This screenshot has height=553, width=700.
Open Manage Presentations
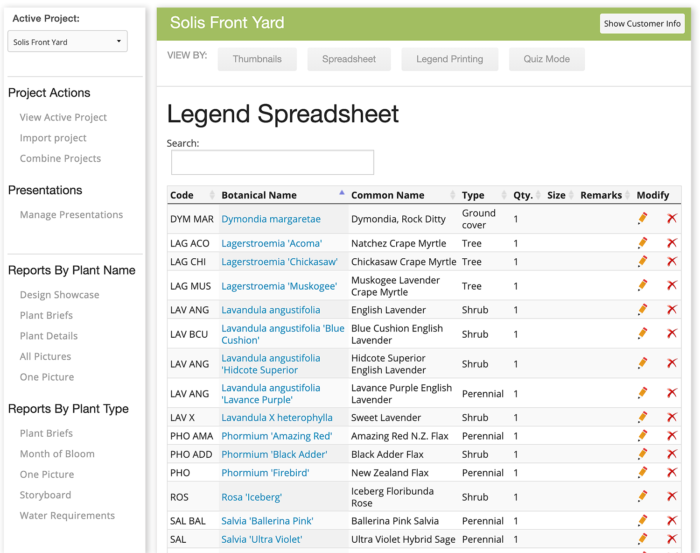(x=71, y=215)
